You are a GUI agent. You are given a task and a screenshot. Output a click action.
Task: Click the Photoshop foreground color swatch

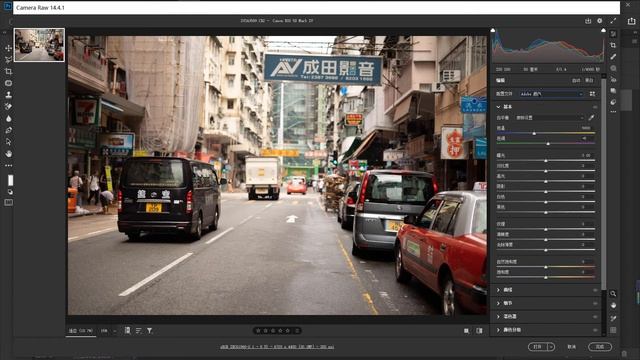[10, 180]
